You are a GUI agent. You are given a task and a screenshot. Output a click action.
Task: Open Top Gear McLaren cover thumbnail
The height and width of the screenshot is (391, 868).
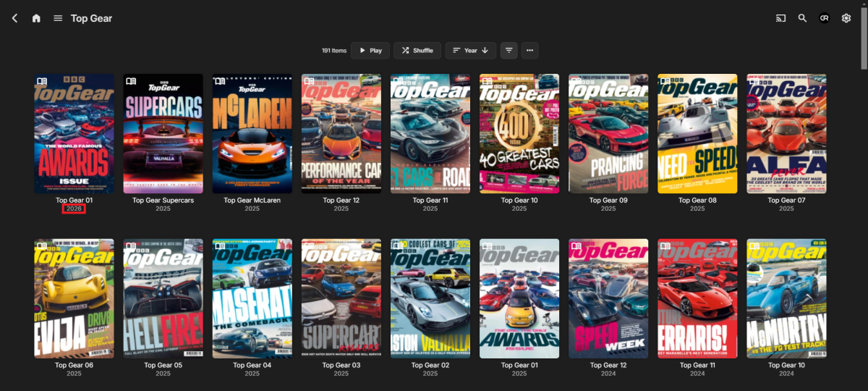[x=252, y=133]
